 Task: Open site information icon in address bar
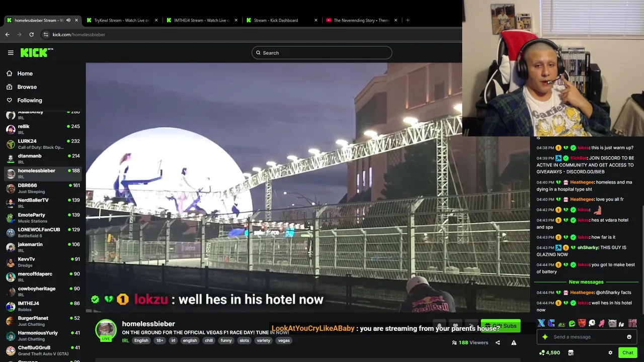click(x=46, y=35)
